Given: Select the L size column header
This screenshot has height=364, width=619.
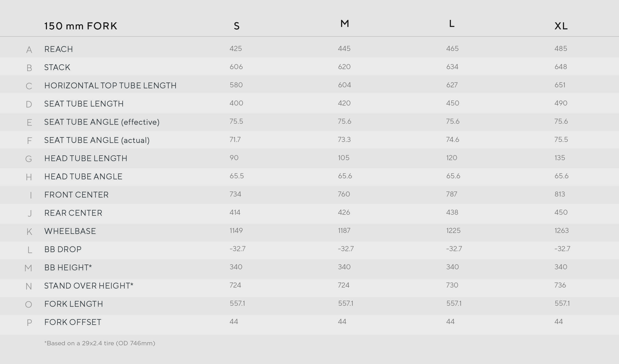Looking at the screenshot, I should (452, 24).
